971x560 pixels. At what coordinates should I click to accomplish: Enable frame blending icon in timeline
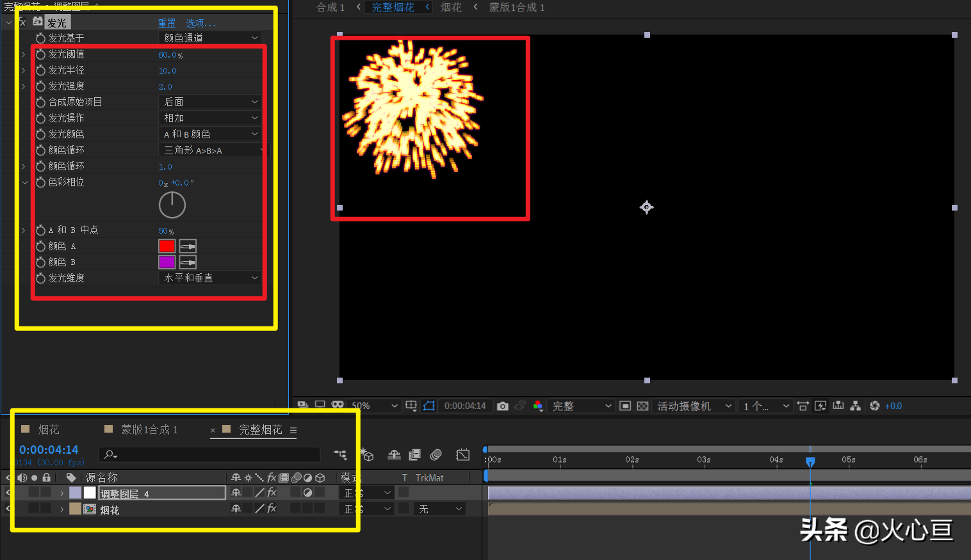pos(415,454)
